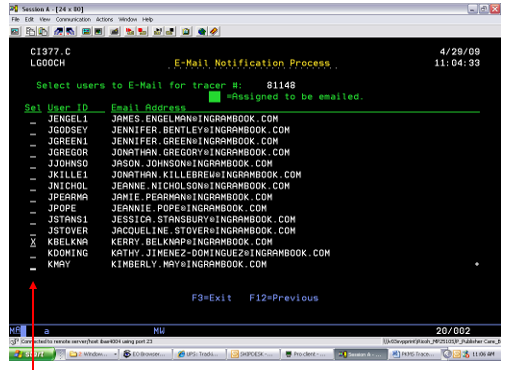Switch to EO Browser taskbar button
Viewport: 511px width, 370px height.
click(146, 354)
